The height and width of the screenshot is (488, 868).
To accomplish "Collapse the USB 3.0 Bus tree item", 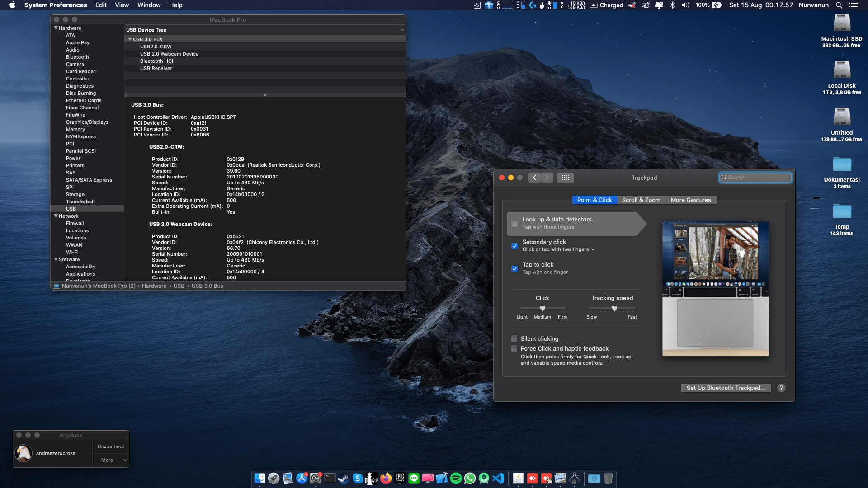I will tap(130, 39).
